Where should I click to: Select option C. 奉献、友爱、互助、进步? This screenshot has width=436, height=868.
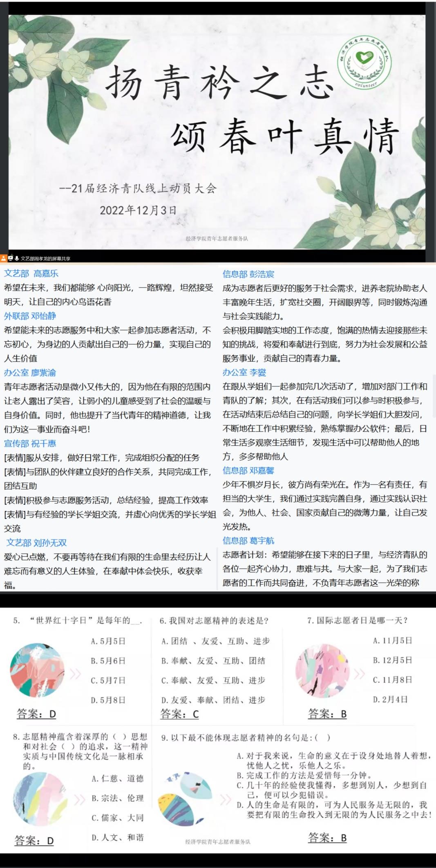point(213,680)
